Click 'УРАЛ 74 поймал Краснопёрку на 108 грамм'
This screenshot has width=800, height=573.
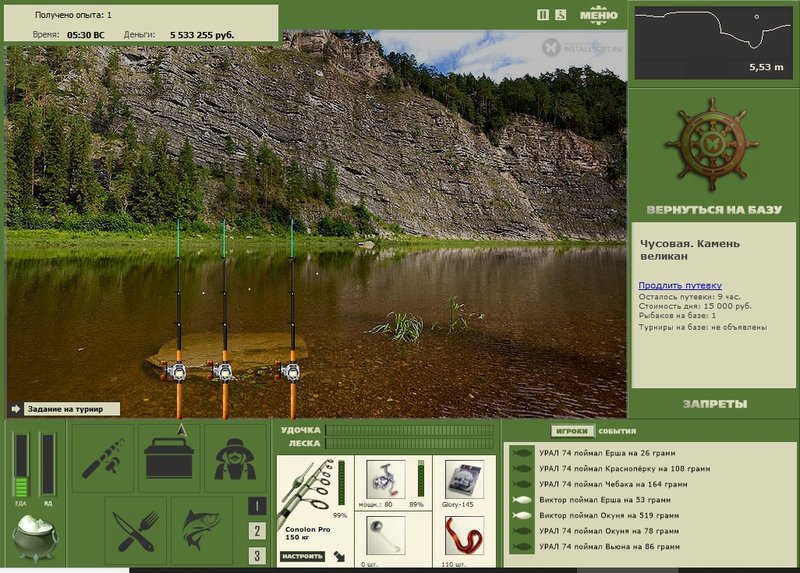tap(624, 468)
